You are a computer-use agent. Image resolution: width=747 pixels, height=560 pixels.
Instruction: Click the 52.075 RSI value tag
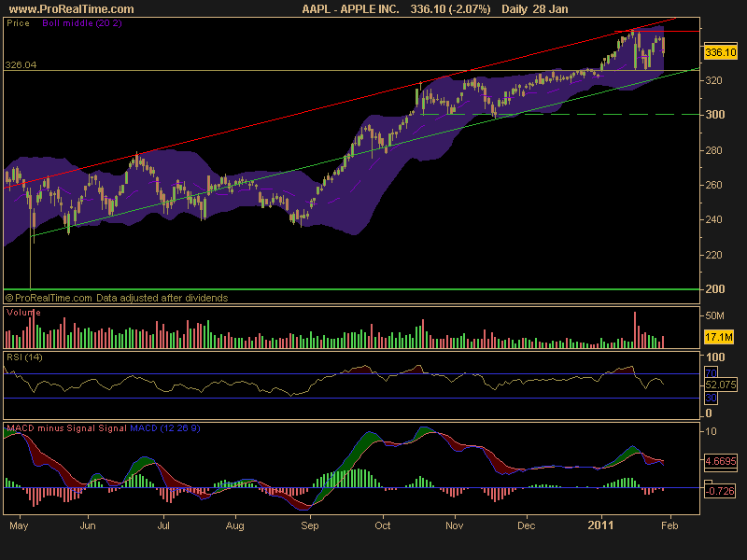point(720,385)
